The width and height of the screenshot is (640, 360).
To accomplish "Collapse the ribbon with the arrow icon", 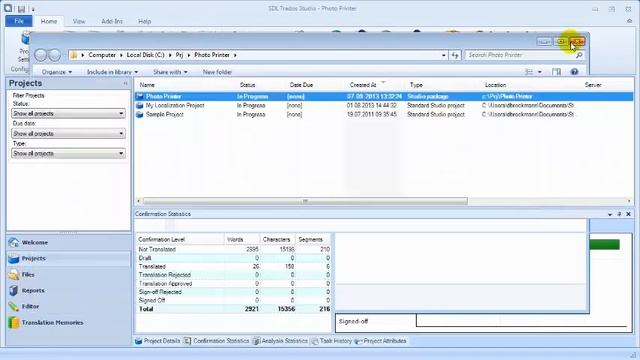I will 629,21.
